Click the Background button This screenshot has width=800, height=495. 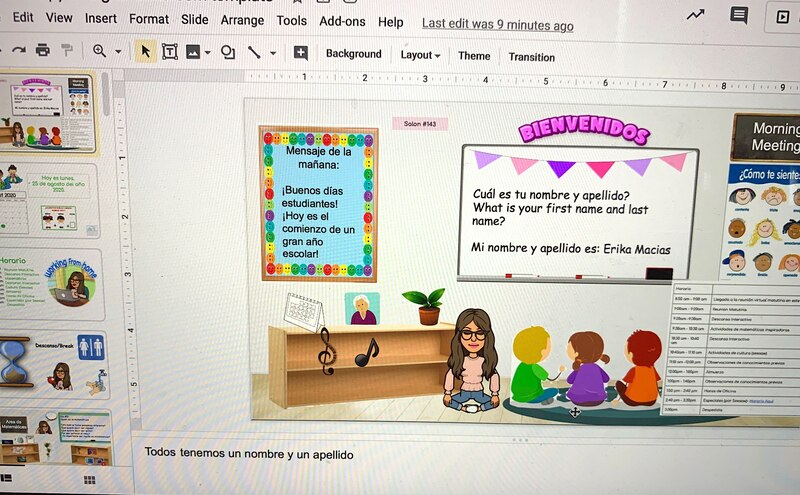tap(353, 54)
